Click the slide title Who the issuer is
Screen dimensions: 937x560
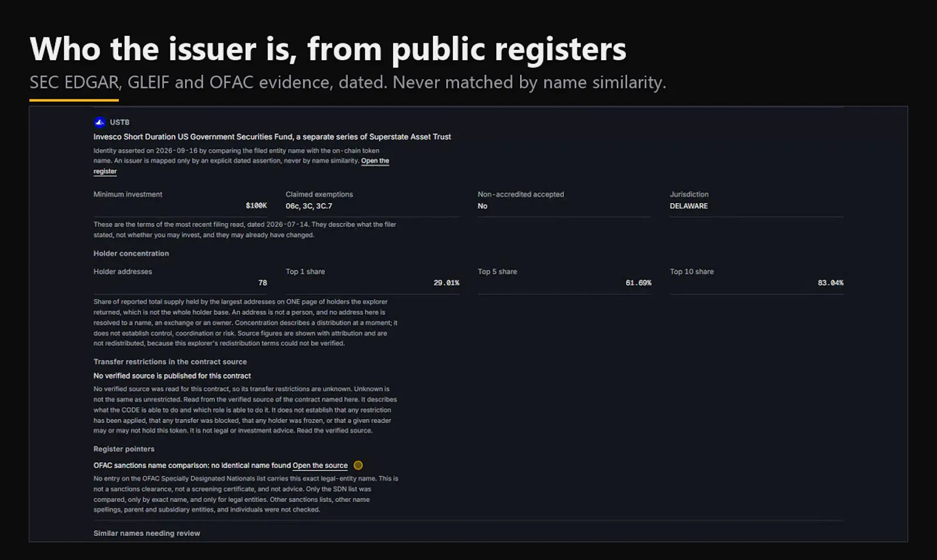coord(328,49)
